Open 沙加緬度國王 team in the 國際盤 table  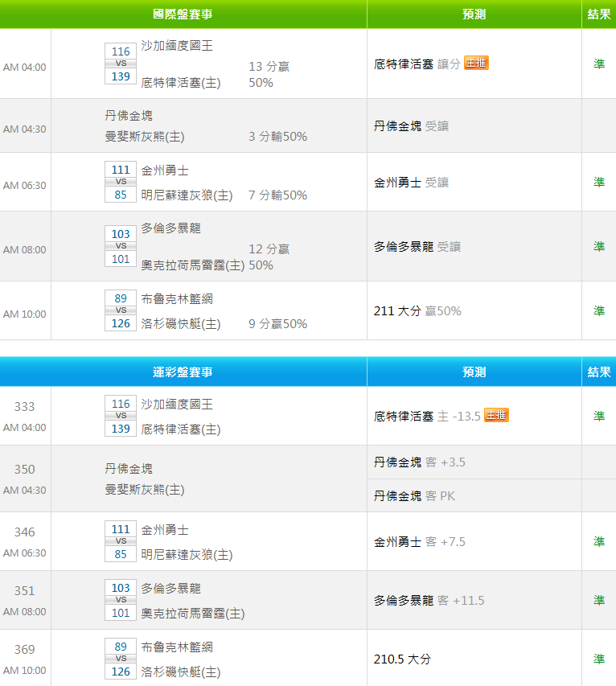point(177,46)
